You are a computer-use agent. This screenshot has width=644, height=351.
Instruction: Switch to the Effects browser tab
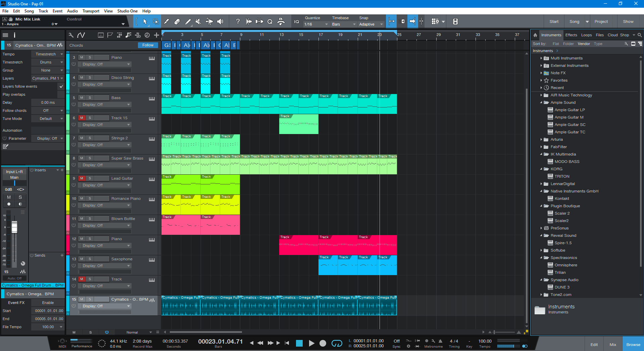(x=571, y=35)
